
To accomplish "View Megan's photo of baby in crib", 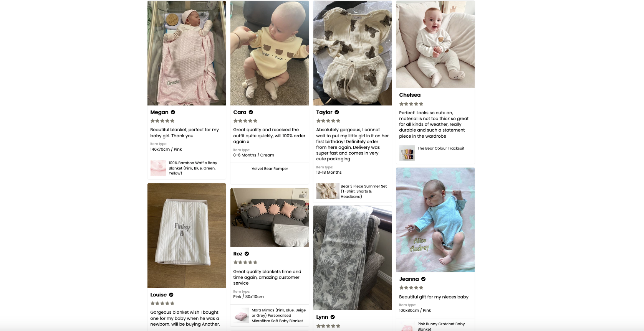I will pos(187,53).
